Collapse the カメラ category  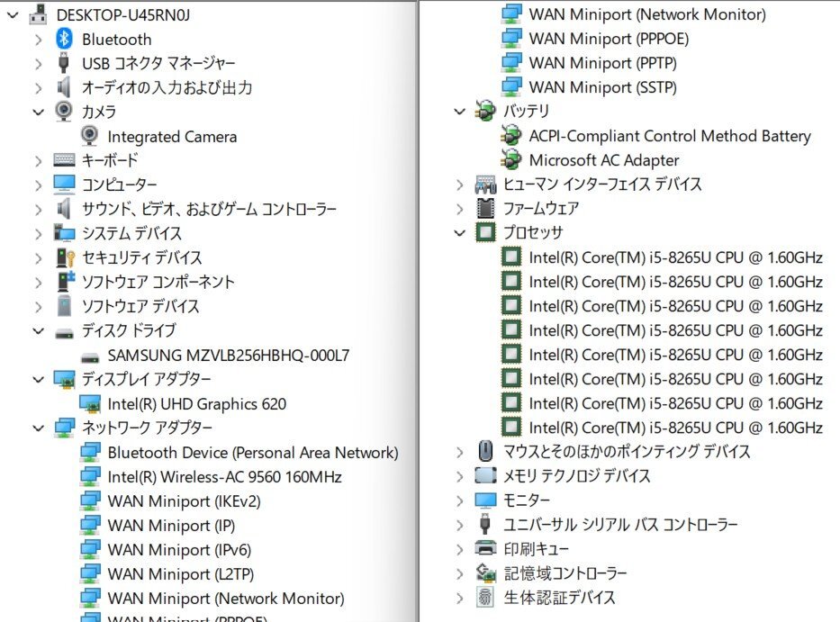coord(38,112)
